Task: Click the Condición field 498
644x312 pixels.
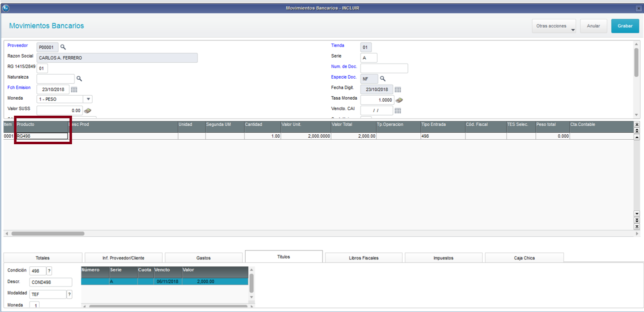Action: coord(37,271)
